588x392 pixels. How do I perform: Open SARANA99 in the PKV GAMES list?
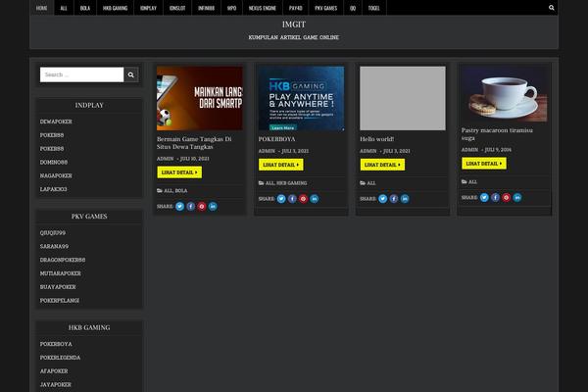tap(54, 246)
